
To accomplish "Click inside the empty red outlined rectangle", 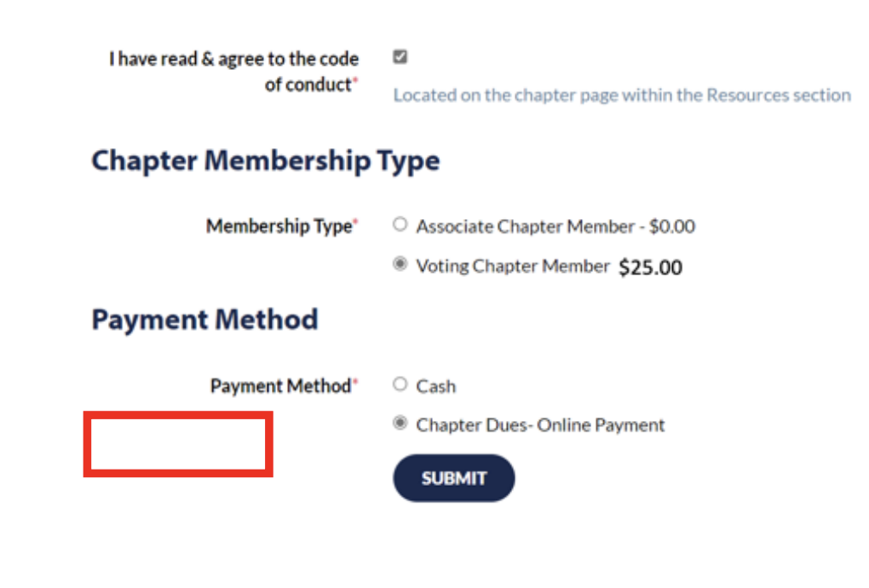I will [x=178, y=444].
